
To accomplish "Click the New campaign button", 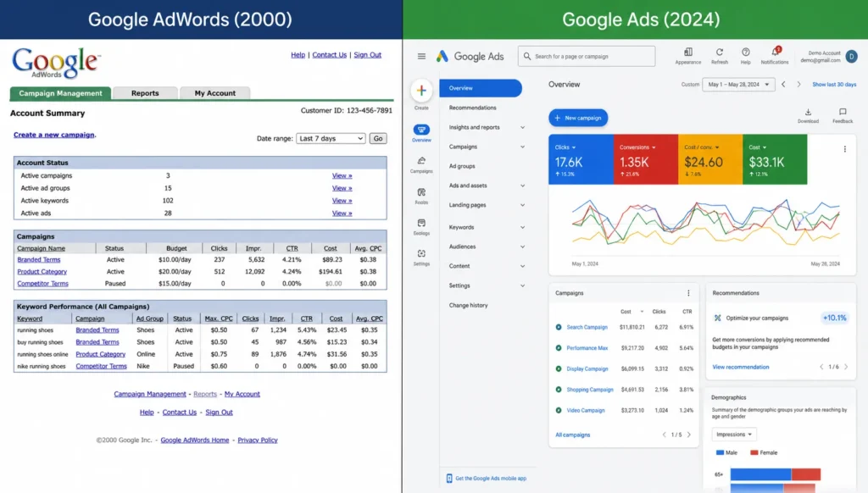I will pos(578,118).
